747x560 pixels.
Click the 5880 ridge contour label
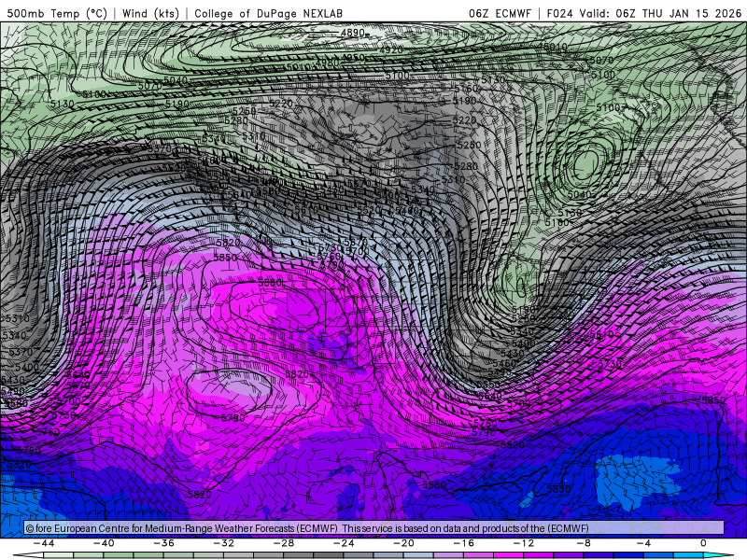point(270,283)
